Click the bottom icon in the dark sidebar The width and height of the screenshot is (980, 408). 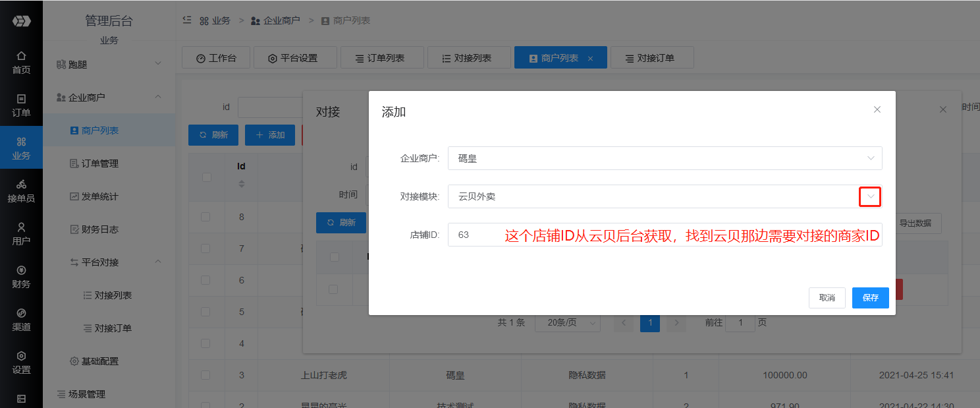click(x=21, y=398)
